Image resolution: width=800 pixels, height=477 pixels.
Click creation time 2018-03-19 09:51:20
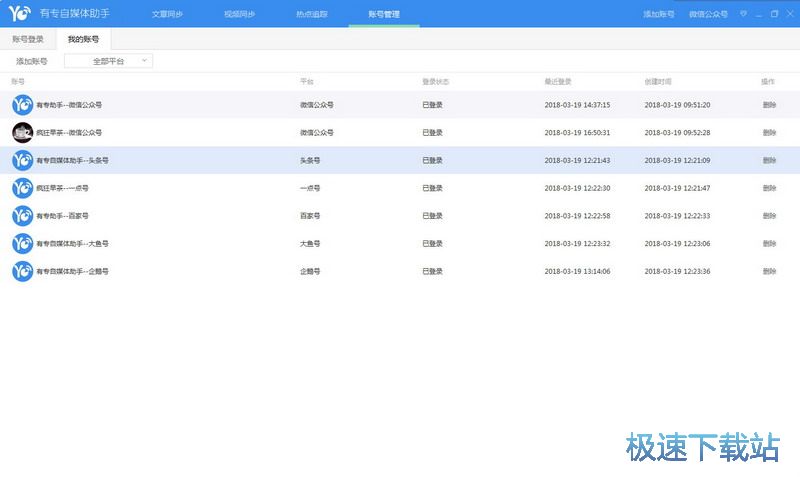click(x=677, y=105)
